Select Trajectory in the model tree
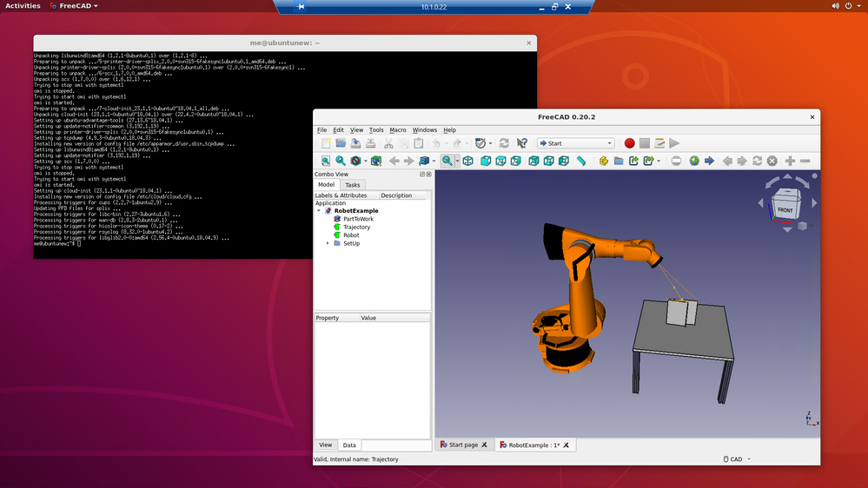The image size is (868, 488). (x=356, y=228)
